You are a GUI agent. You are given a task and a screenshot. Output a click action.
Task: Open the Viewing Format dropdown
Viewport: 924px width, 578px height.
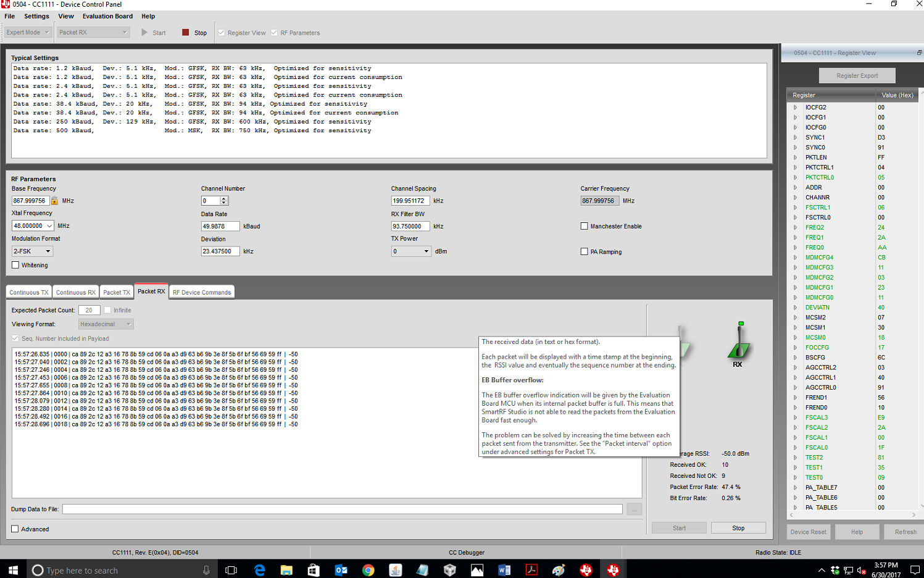(106, 324)
